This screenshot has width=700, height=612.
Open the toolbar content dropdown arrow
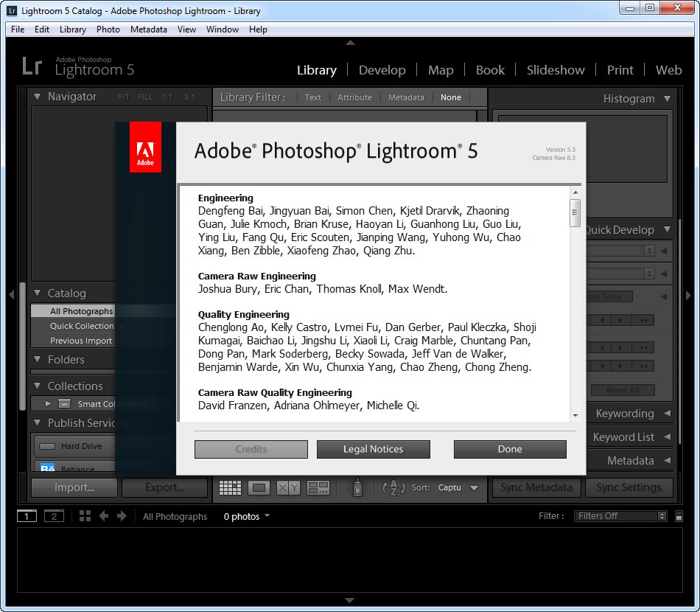(x=474, y=488)
